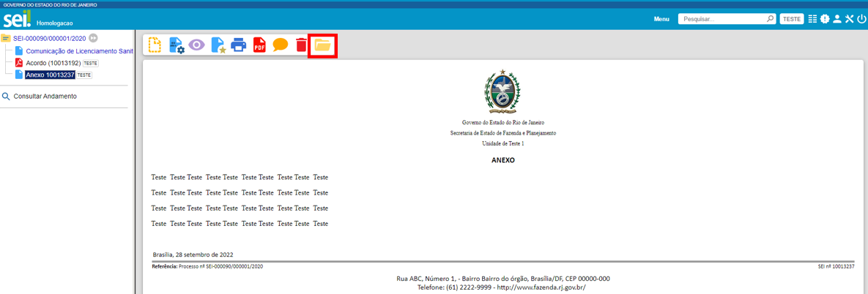The width and height of the screenshot is (868, 294).
Task: Print the document using the printer icon
Action: pos(239,45)
